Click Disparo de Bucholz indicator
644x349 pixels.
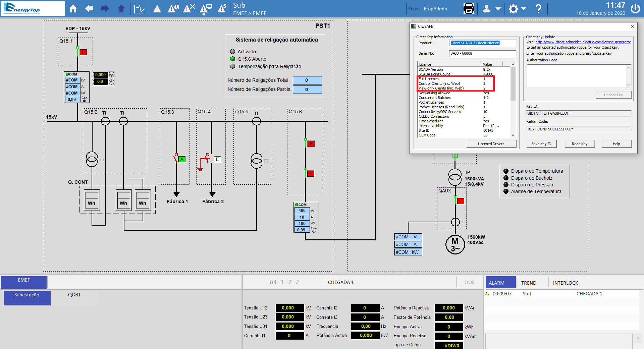(506, 178)
